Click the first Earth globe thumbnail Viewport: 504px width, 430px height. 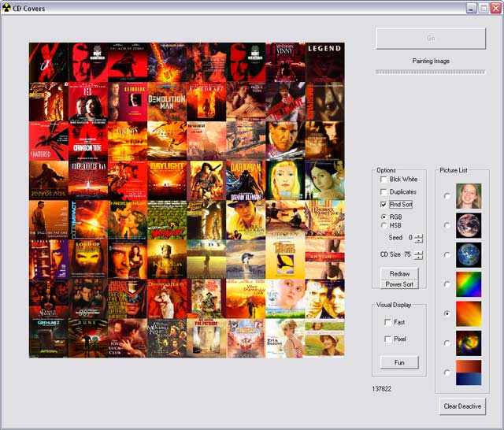(x=469, y=225)
